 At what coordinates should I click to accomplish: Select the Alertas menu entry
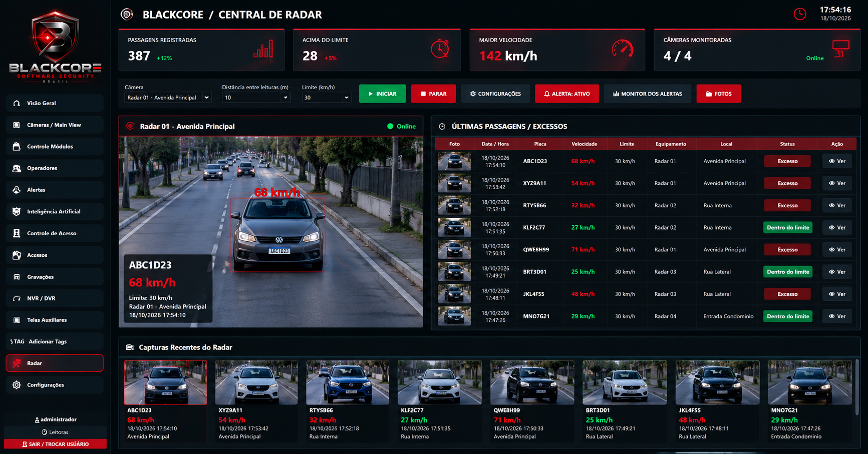point(55,190)
